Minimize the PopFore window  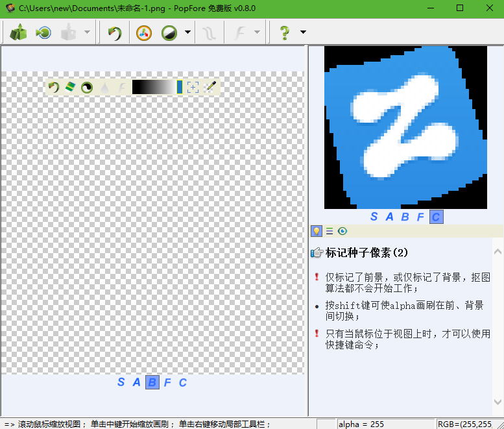pos(431,8)
